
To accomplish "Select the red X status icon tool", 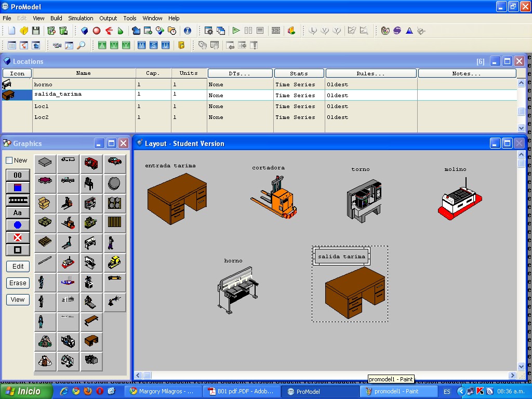I will pyautogui.click(x=17, y=237).
